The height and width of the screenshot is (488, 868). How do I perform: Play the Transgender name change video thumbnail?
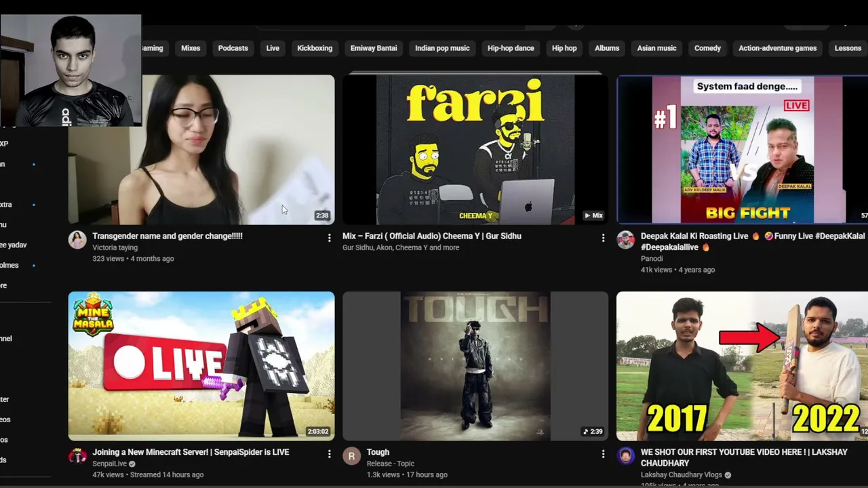tap(201, 149)
